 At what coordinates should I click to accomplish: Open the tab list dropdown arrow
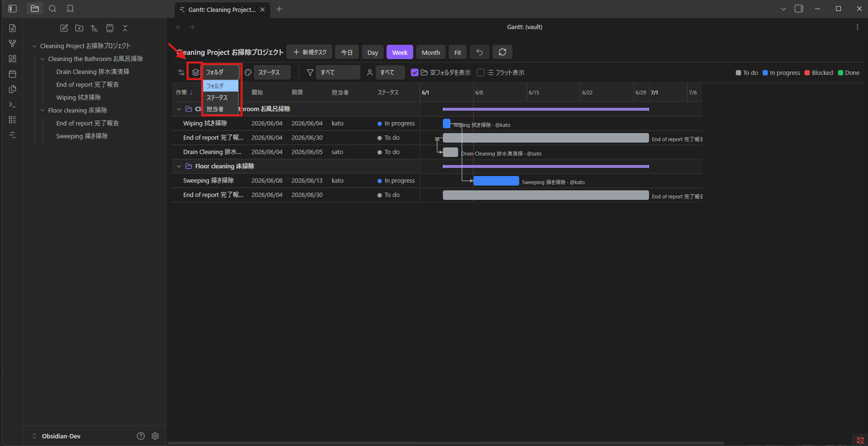pos(783,9)
